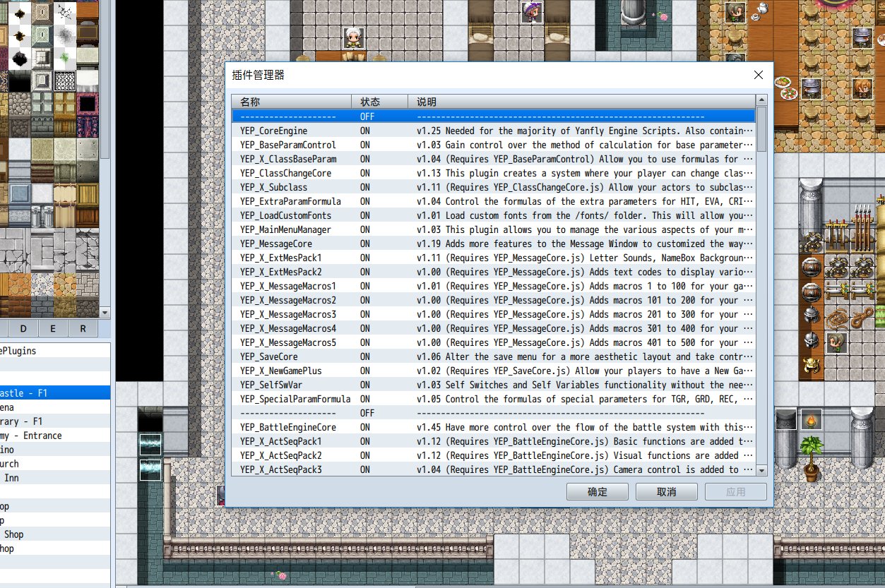Select the white-haired character event on the map
This screenshot has height=588, width=885.
tap(354, 38)
